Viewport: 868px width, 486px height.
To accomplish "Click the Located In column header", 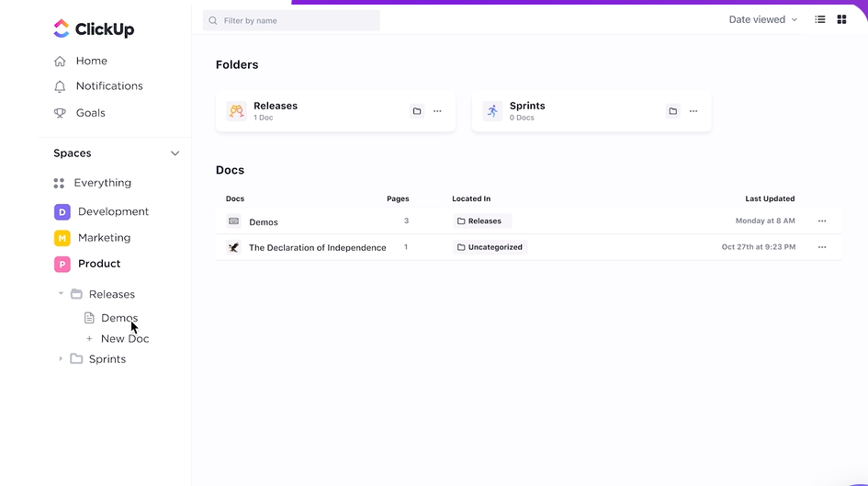I will coord(471,198).
